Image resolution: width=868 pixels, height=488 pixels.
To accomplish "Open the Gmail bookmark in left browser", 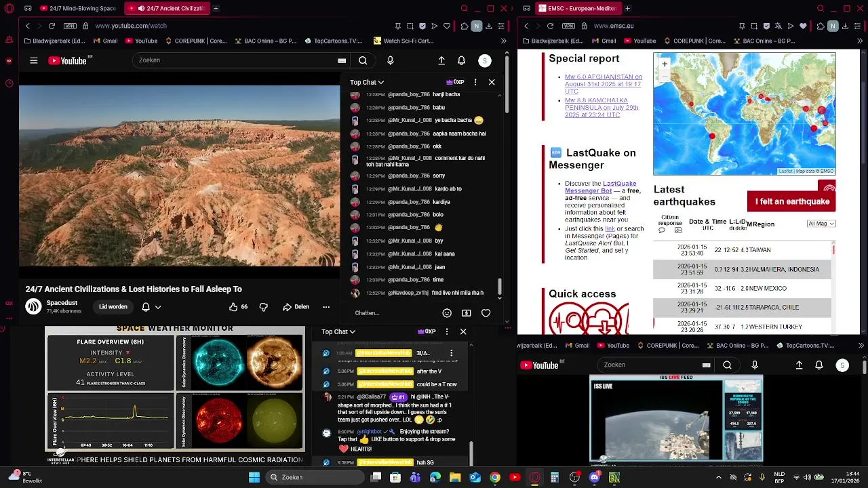I will pos(104,41).
